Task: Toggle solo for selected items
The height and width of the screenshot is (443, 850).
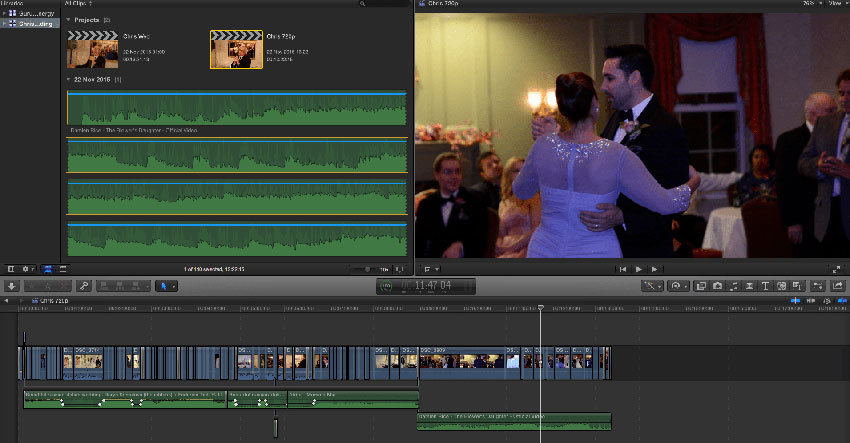Action: 827,300
